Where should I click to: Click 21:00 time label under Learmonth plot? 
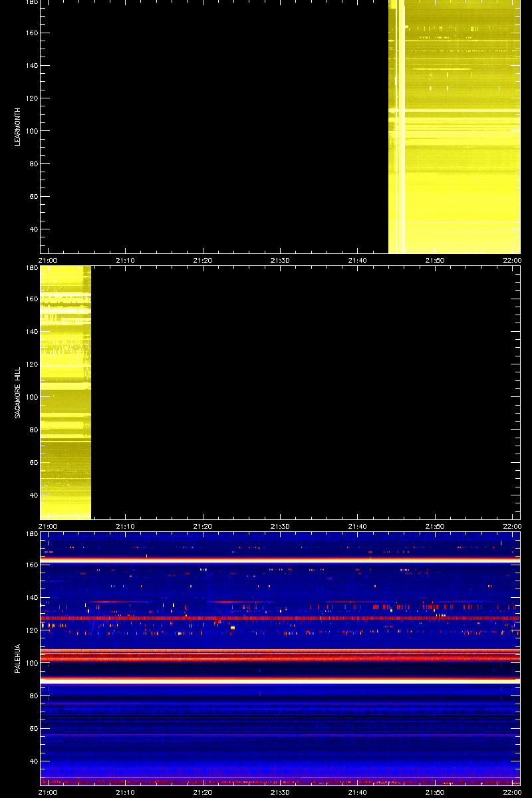coord(48,261)
